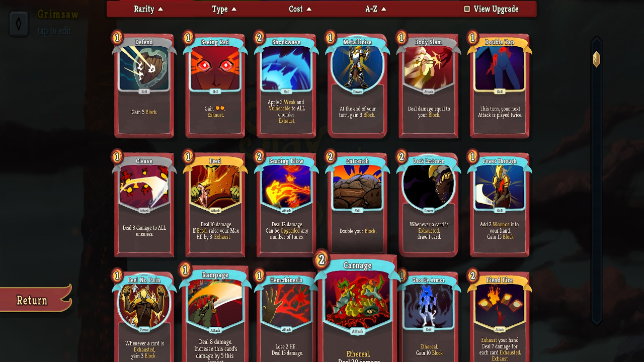The height and width of the screenshot is (362, 644).
Task: Sort cards alphabetically with A-Z
Action: pyautogui.click(x=376, y=9)
